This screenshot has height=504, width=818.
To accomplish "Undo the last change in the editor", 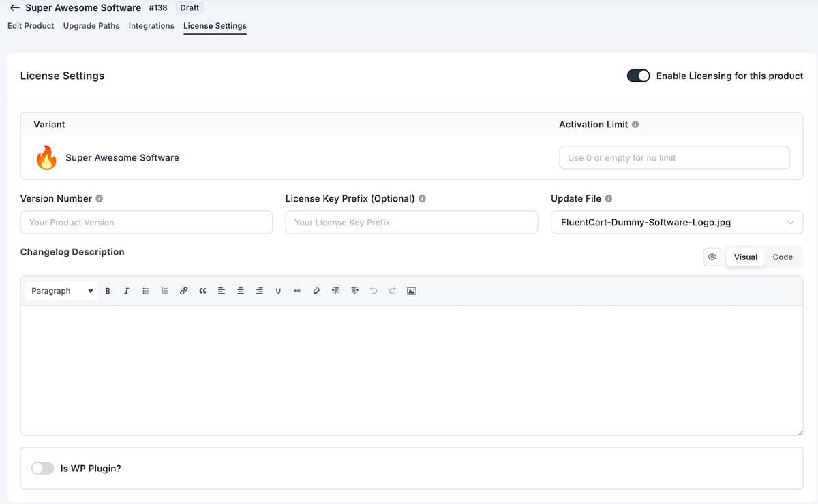I will [x=373, y=290].
